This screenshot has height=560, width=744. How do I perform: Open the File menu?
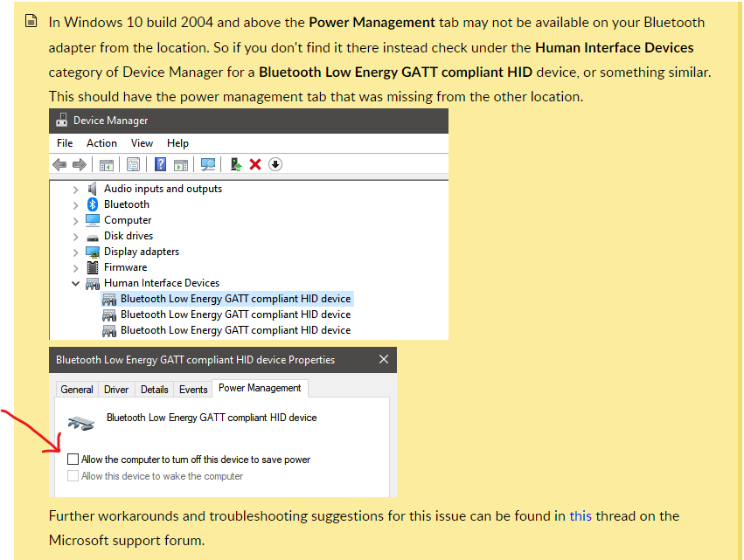(x=65, y=142)
